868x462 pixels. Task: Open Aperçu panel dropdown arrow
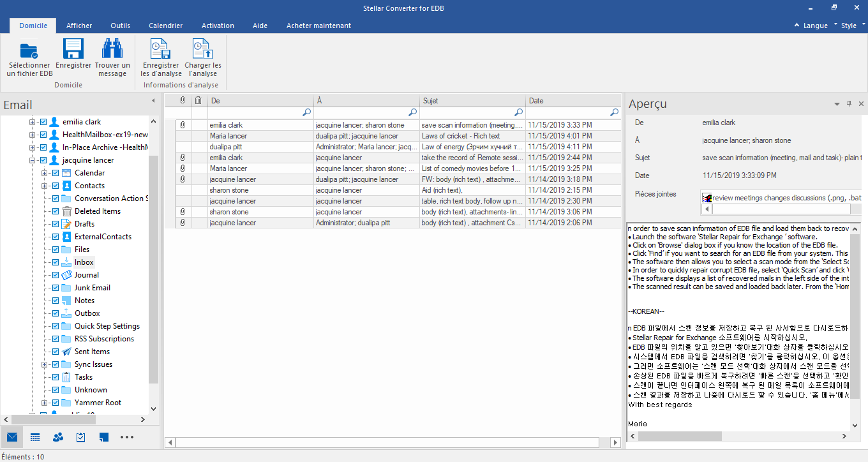837,103
